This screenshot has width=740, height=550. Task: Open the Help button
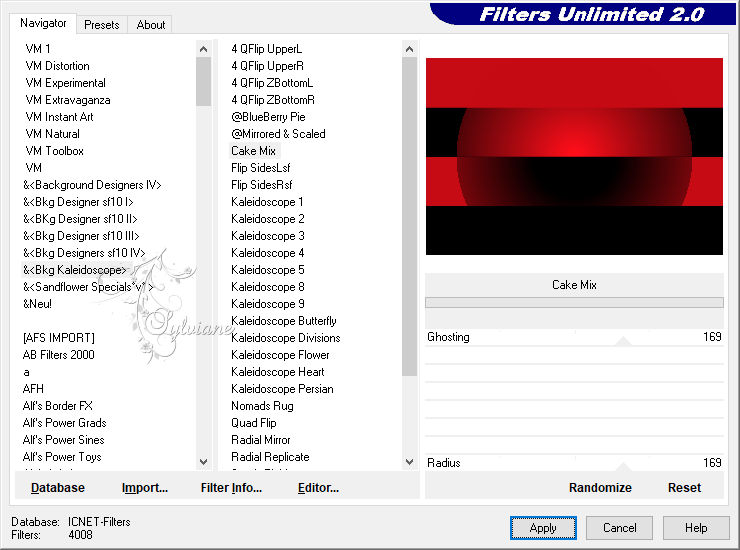point(696,528)
